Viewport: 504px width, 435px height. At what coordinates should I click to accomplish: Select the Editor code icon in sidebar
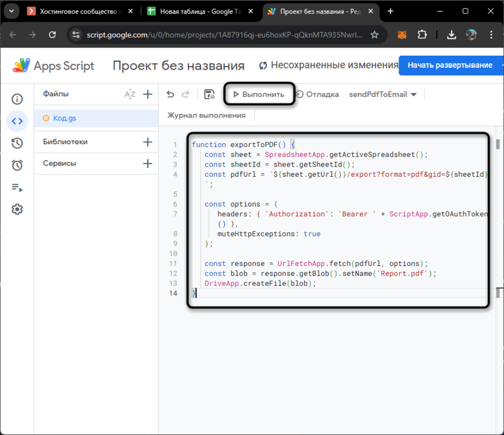pos(17,121)
